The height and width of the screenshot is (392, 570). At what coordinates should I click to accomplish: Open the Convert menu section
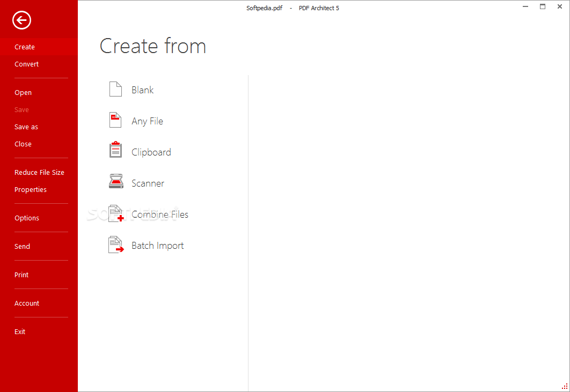click(x=26, y=64)
